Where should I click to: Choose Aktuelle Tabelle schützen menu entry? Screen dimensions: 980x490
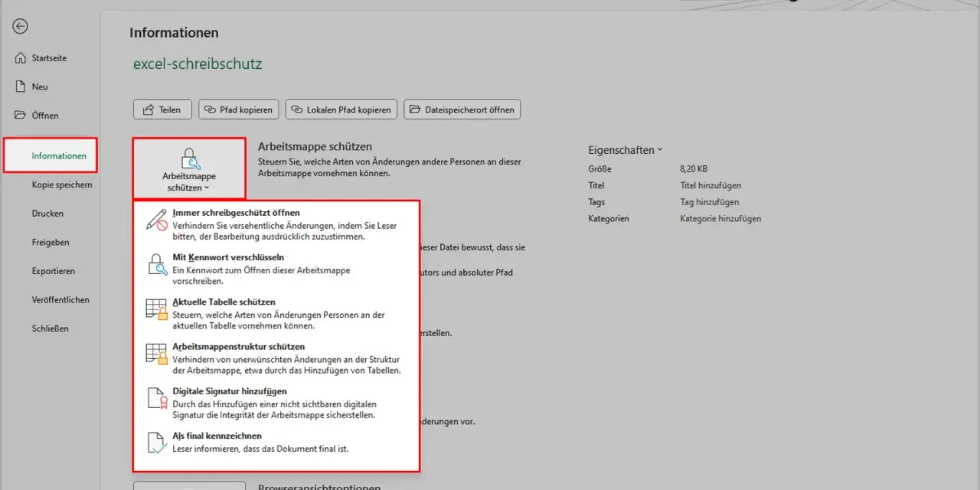point(276,313)
